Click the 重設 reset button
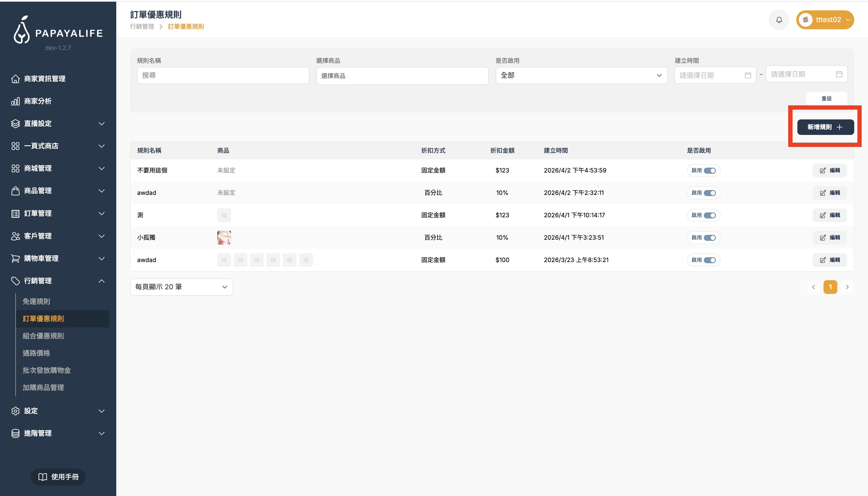Viewport: 868px width, 496px height. [x=826, y=98]
